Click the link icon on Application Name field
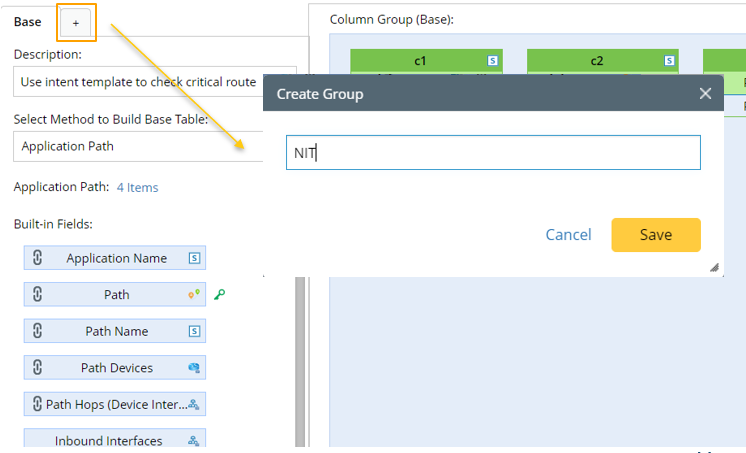The image size is (746, 453). [38, 258]
